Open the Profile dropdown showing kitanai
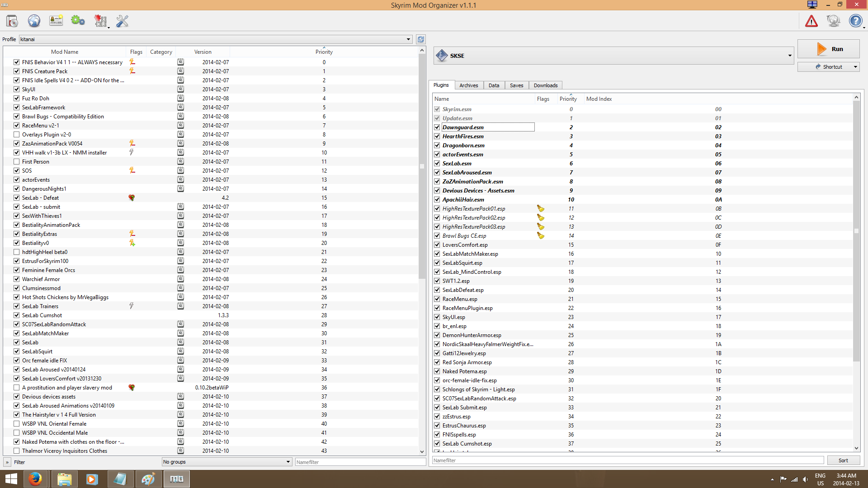The image size is (868, 488). coord(216,39)
